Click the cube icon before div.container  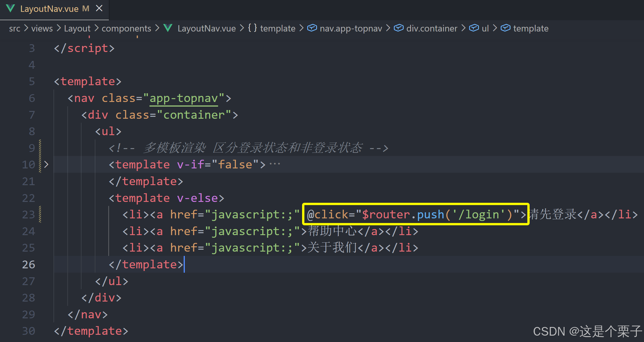coord(399,28)
